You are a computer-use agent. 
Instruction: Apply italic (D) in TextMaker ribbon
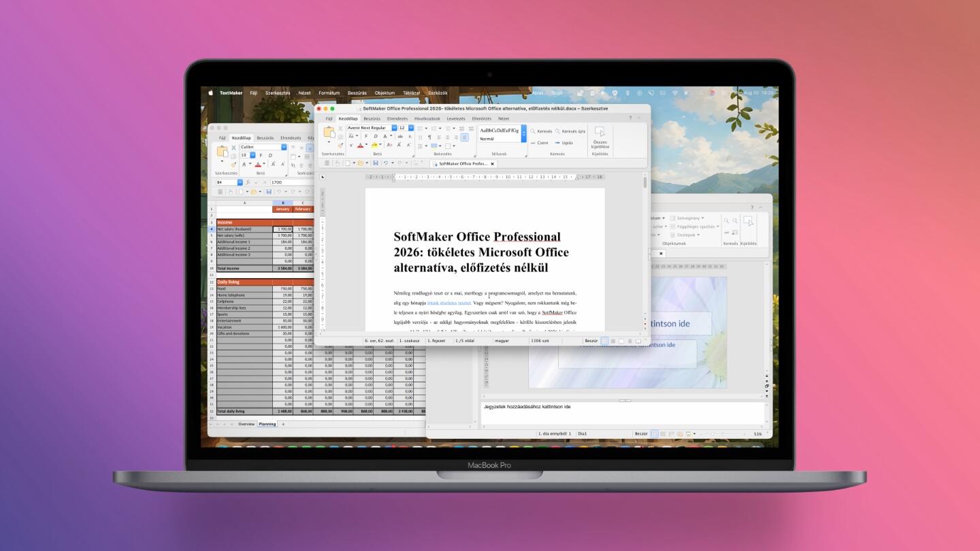tap(375, 136)
